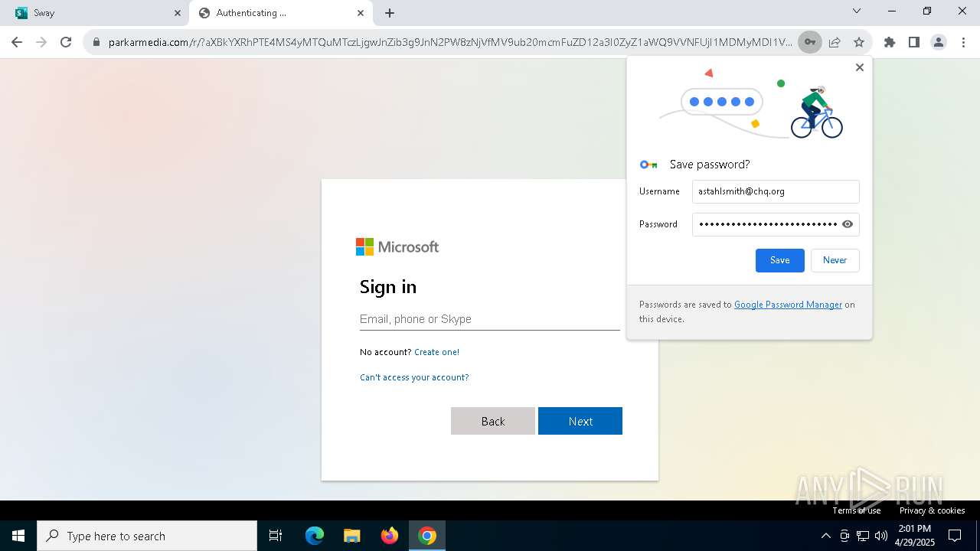The image size is (980, 551).
Task: Click the Next button on sign-in
Action: click(580, 421)
